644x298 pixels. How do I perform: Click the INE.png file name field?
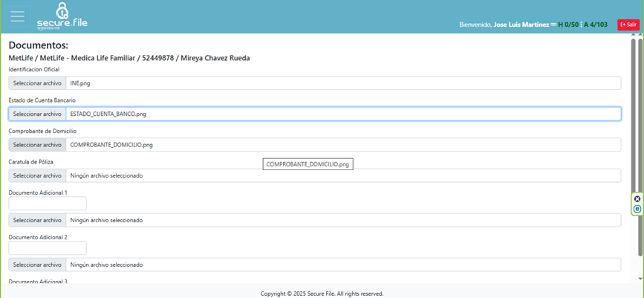pyautogui.click(x=342, y=83)
